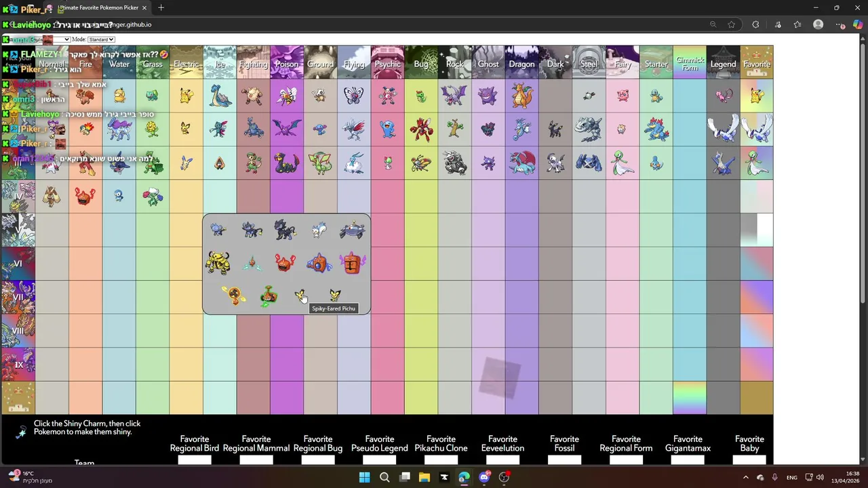The image size is (868, 488).
Task: Open a new browser tab
Action: click(161, 8)
